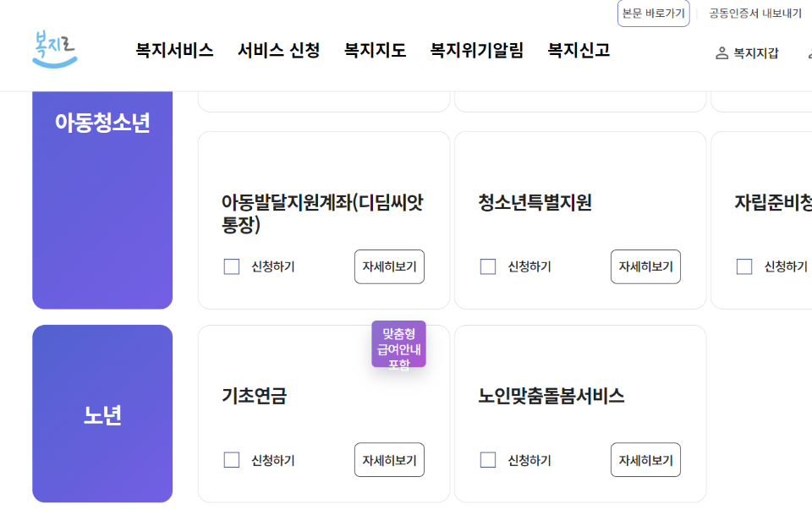
Task: Check 신청하기 for 노인맞춤돌봄서비스
Action: pos(487,459)
